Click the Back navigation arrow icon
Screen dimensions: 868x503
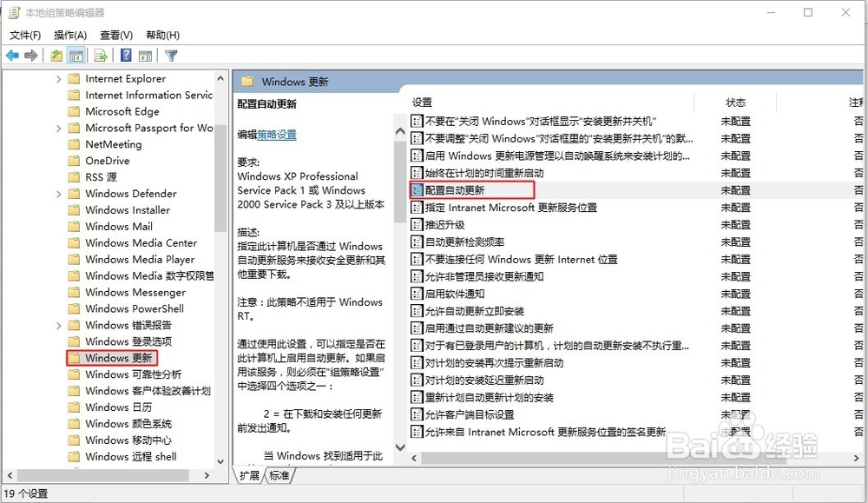[x=12, y=54]
